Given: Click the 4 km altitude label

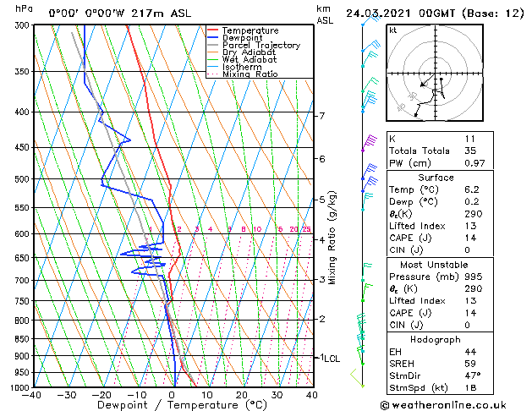Looking at the screenshot, I should coord(322,240).
